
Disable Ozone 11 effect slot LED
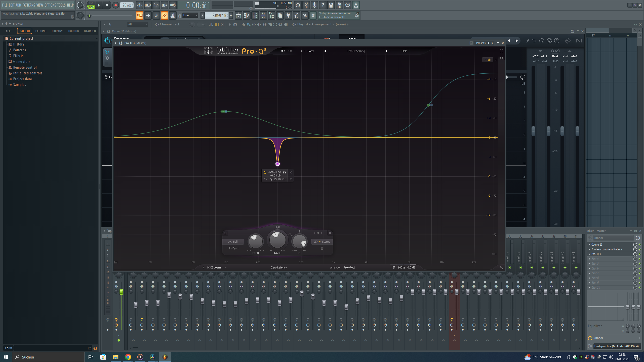pos(640,245)
